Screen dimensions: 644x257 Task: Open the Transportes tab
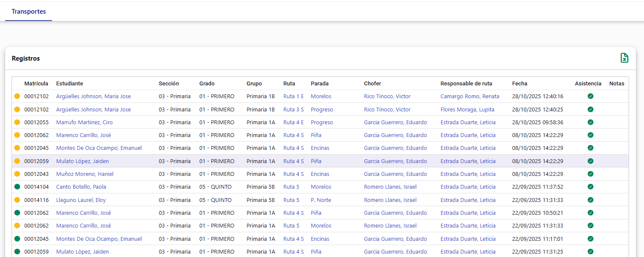(x=29, y=12)
